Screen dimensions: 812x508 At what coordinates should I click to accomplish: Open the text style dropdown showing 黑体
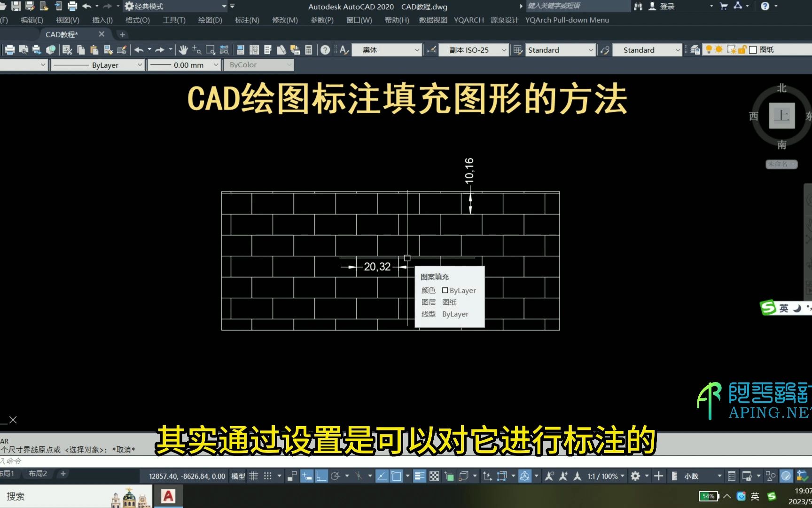(416, 49)
